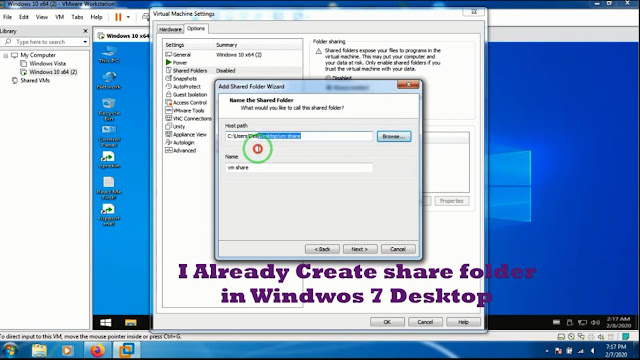The height and width of the screenshot is (360, 640).
Task: Click OK in Virtual Machine Settings
Action: click(387, 322)
